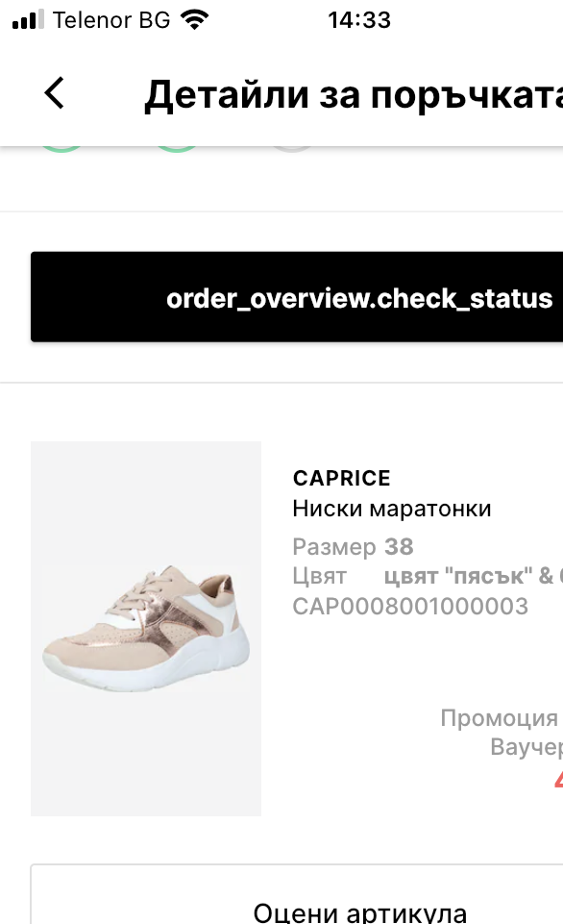Tap the Ваучер label
The image size is (563, 924).
[x=526, y=747]
